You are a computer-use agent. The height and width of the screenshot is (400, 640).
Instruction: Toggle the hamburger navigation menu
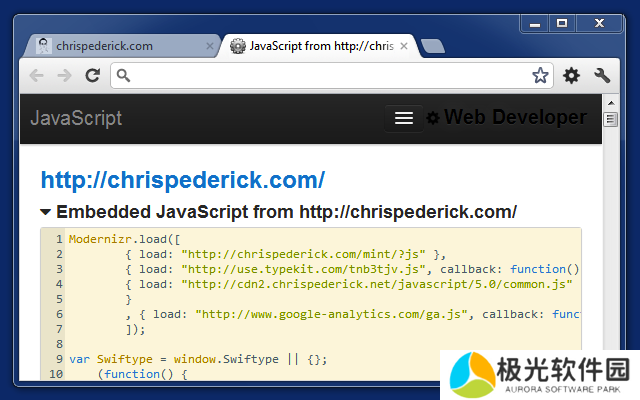pyautogui.click(x=404, y=118)
